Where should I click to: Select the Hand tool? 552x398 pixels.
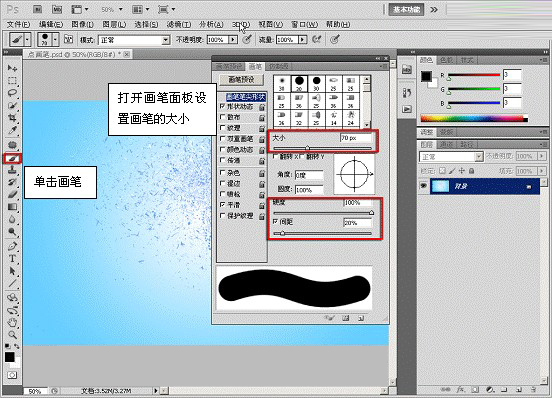(x=12, y=322)
